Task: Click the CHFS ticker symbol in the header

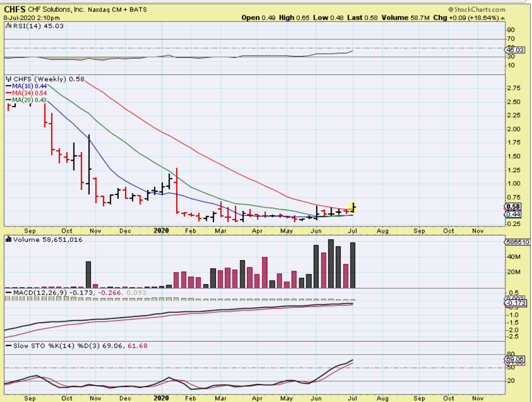Action: (15, 9)
